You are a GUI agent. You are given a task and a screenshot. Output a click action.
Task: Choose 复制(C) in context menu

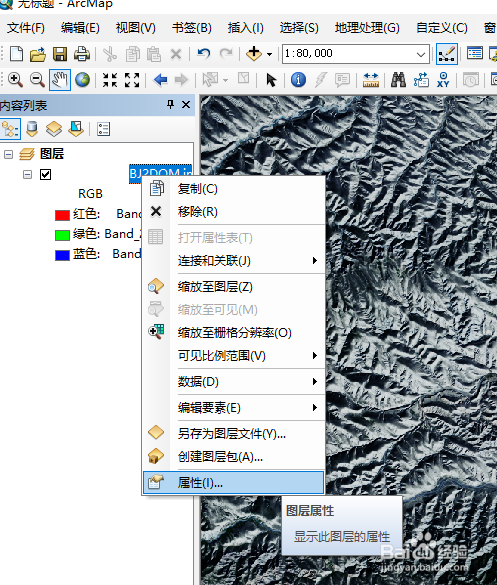tap(233, 189)
